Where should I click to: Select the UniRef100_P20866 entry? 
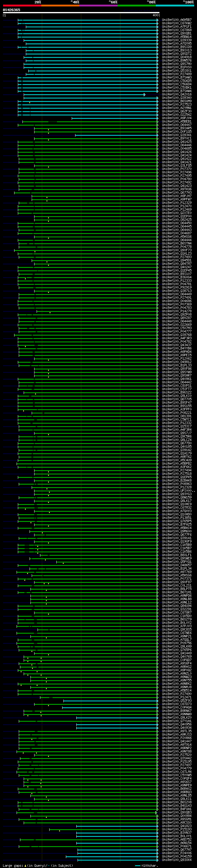pos(177,737)
